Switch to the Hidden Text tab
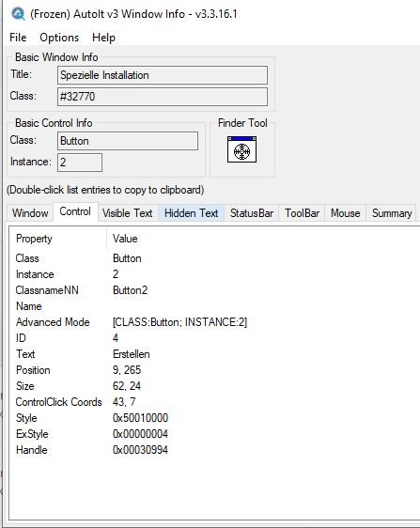Viewport: 420px width, 528px height. click(x=192, y=213)
